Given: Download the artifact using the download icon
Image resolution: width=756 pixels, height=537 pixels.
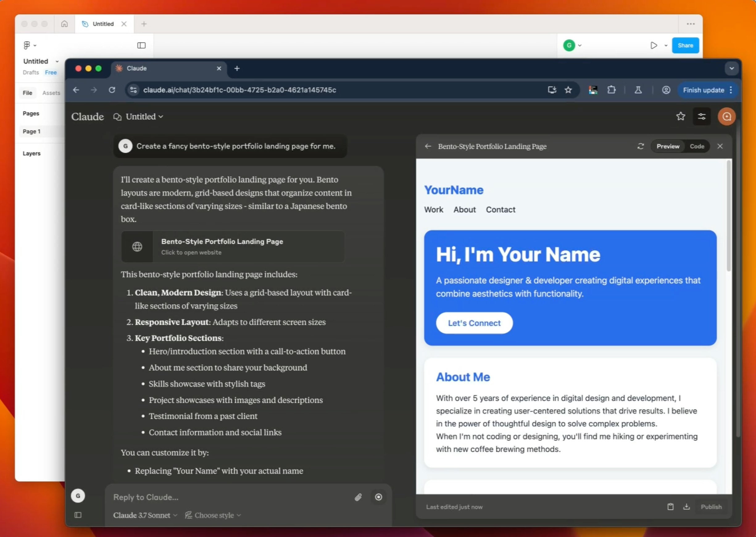Looking at the screenshot, I should pyautogui.click(x=687, y=506).
